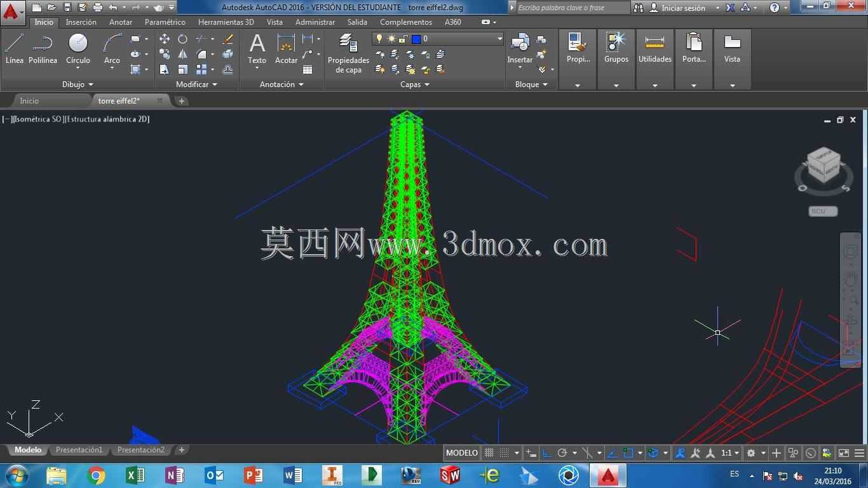Click the MODELO status bar button

(462, 453)
